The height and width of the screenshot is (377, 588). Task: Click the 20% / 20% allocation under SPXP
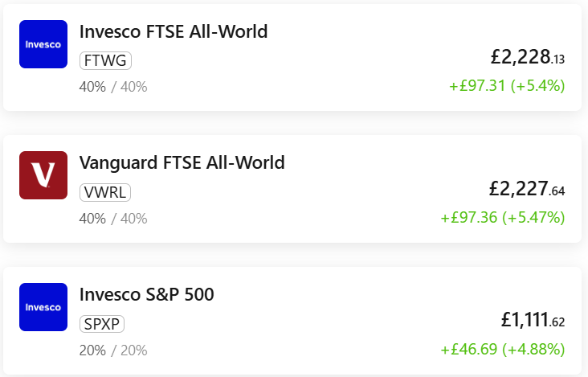click(x=113, y=350)
